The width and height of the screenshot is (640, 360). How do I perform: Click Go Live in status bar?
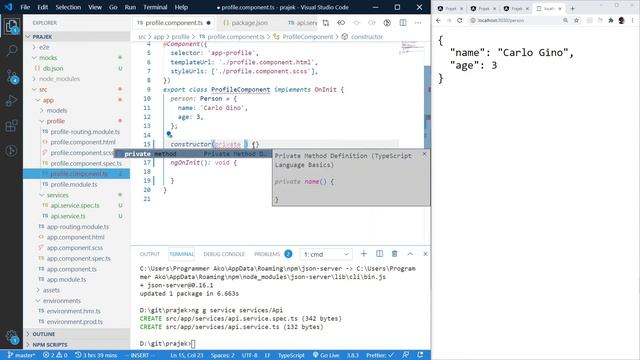(326, 355)
